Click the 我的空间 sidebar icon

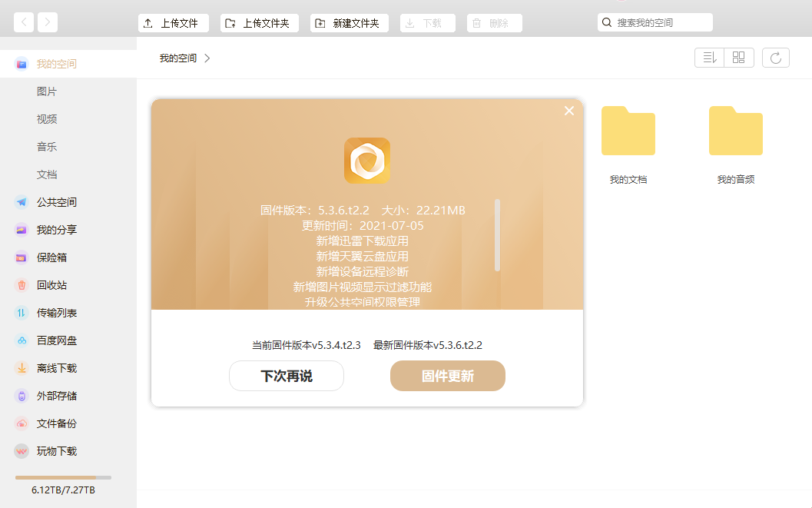pyautogui.click(x=22, y=65)
